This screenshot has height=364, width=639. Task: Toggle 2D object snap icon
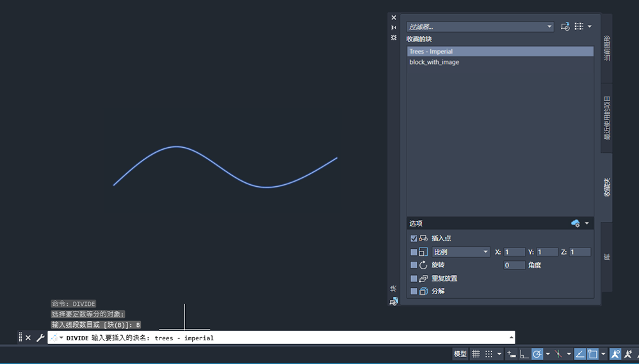592,354
